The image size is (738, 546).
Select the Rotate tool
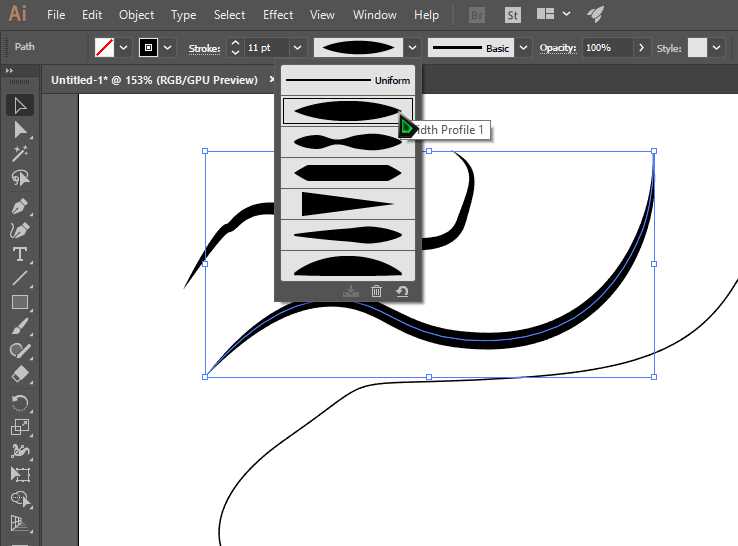click(x=20, y=403)
